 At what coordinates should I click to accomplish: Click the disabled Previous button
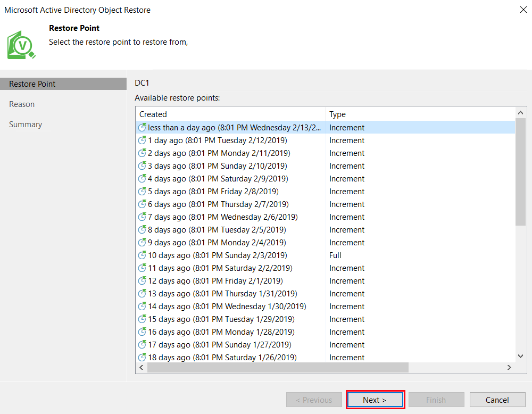[314, 400]
